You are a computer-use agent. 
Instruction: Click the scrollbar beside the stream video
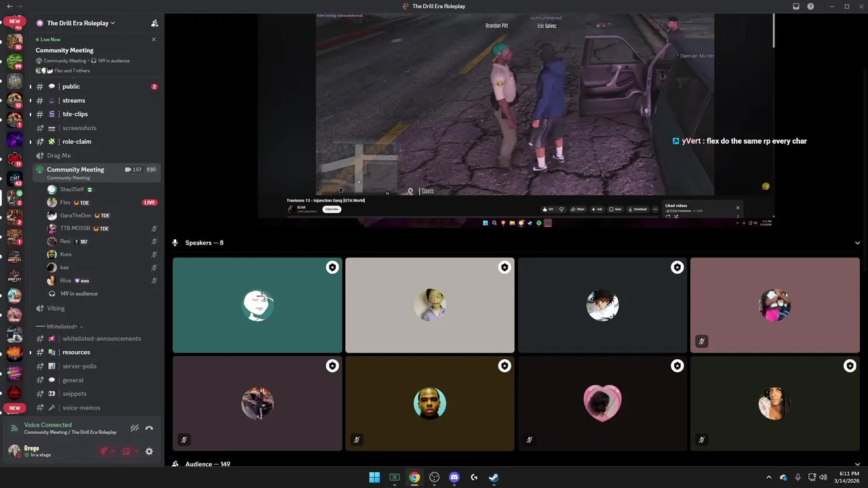tap(774, 30)
